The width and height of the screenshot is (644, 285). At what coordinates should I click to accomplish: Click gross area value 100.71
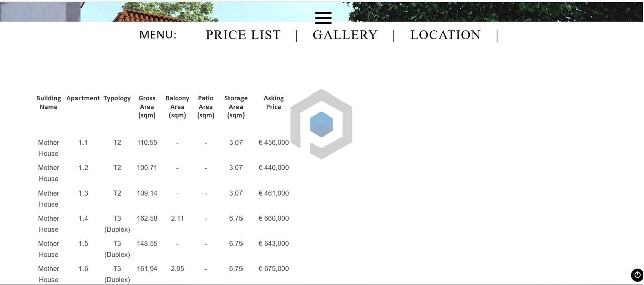147,168
